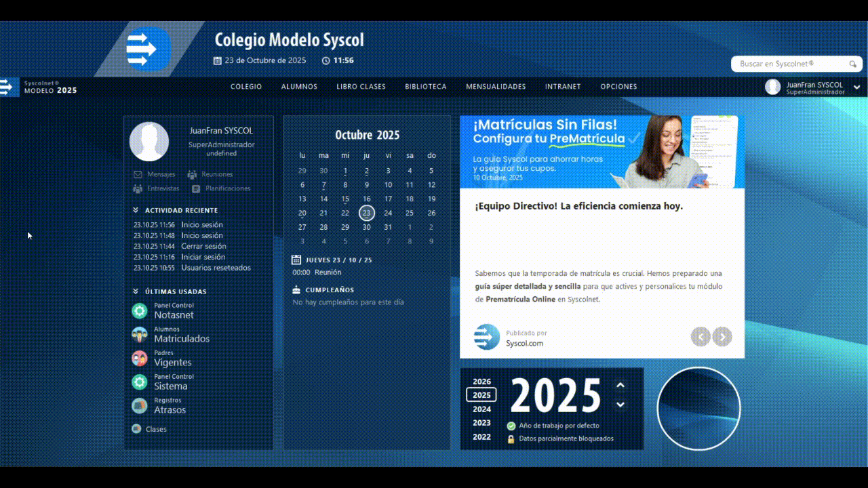Open Alumnos Matriculados shortcut

point(171,335)
